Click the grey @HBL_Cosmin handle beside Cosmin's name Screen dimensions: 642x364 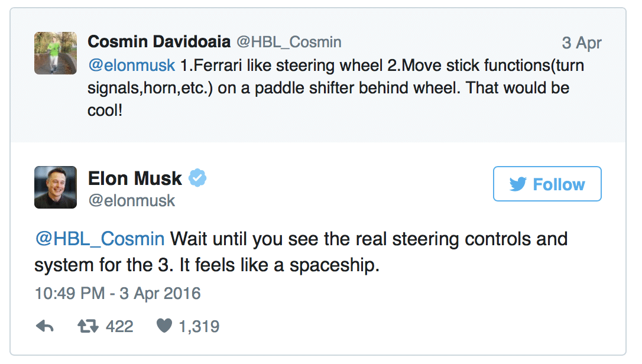pos(289,42)
